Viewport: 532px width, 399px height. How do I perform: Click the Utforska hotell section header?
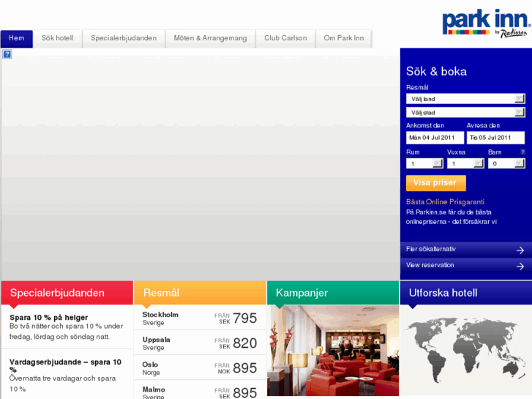pyautogui.click(x=466, y=293)
